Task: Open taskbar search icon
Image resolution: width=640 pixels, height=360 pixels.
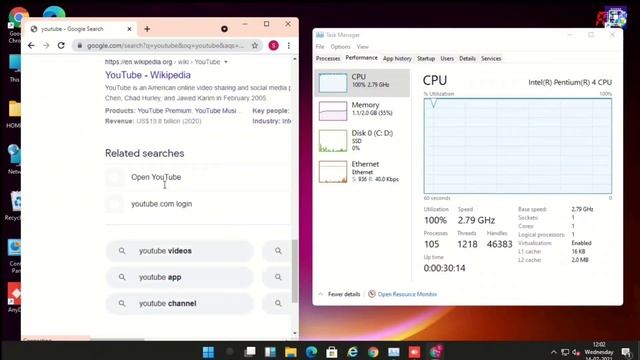Action: (229, 352)
